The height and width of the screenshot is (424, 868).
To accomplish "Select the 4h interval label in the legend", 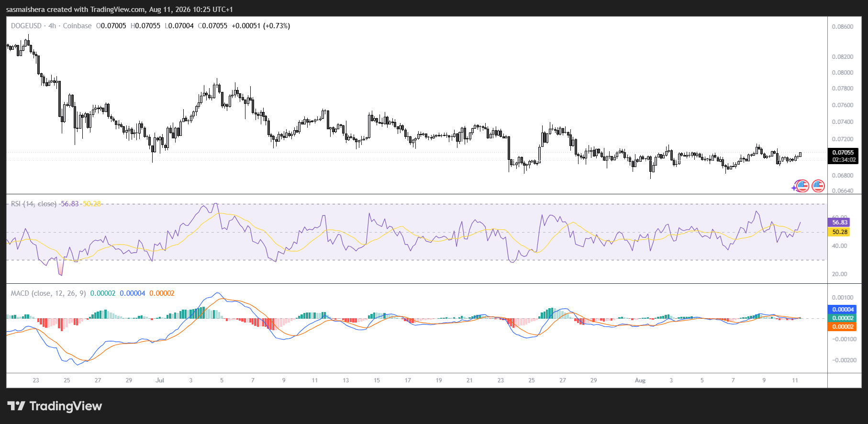I will (x=52, y=26).
